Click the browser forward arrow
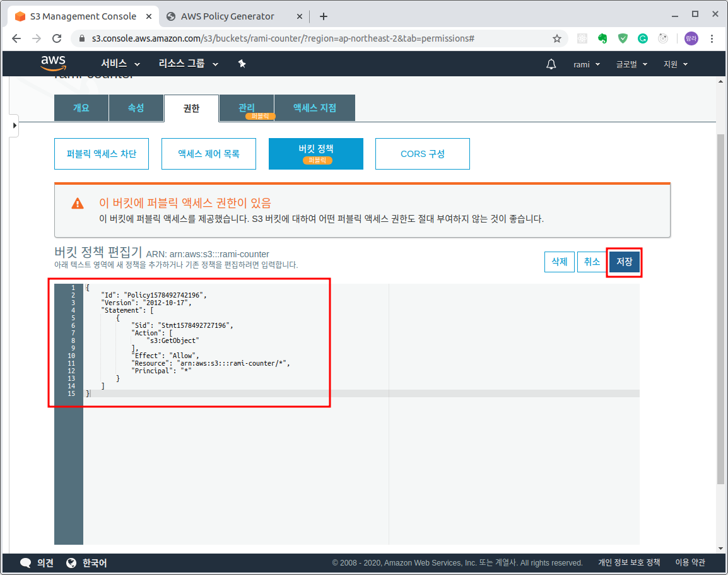The width and height of the screenshot is (728, 575). pyautogui.click(x=37, y=38)
